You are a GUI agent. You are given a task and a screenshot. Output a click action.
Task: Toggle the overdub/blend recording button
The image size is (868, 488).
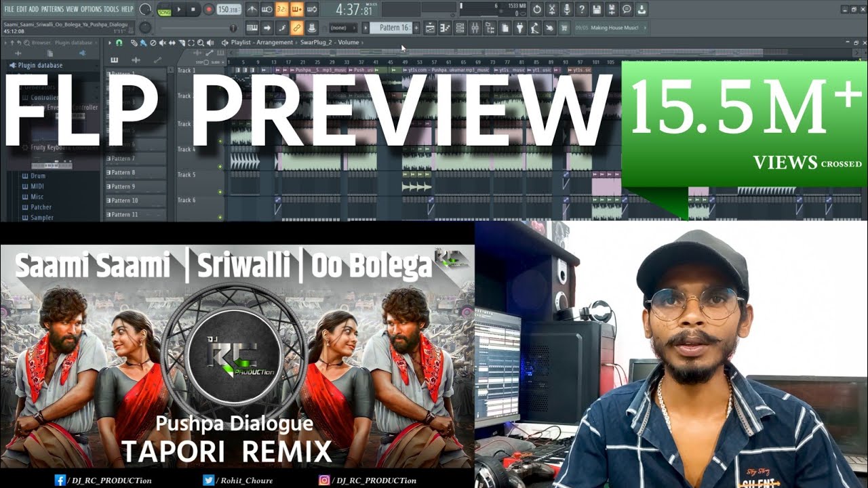296,9
